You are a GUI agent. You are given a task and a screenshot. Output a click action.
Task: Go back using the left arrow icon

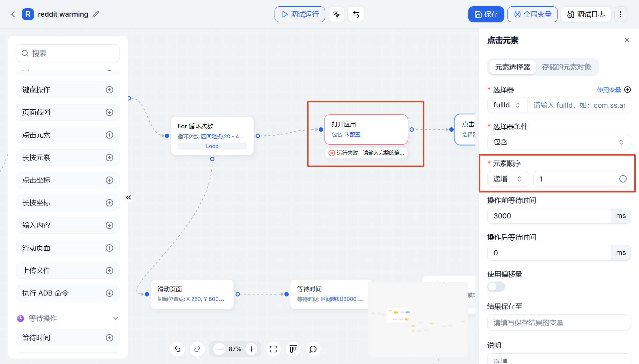coord(13,14)
